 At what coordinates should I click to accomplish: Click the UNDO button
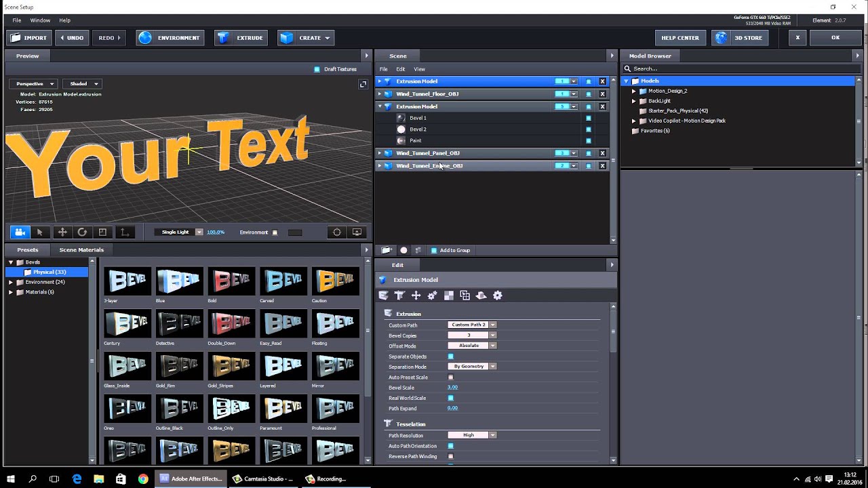[71, 38]
